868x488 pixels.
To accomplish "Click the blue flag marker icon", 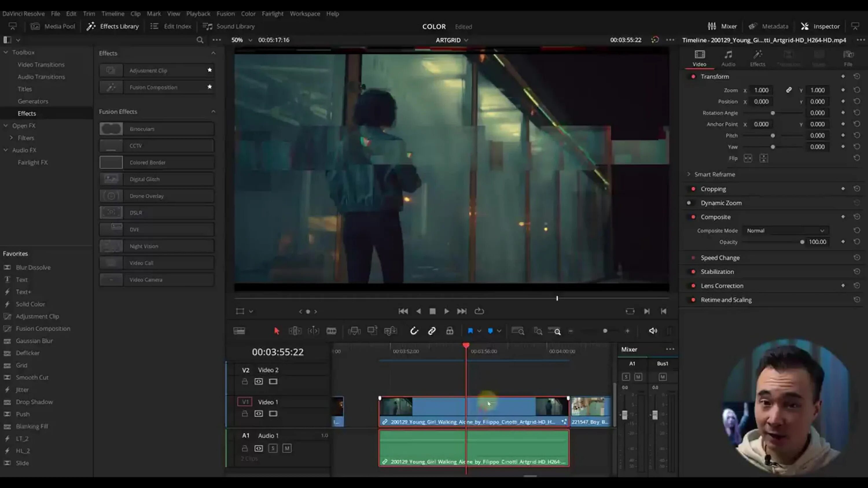I will point(470,331).
